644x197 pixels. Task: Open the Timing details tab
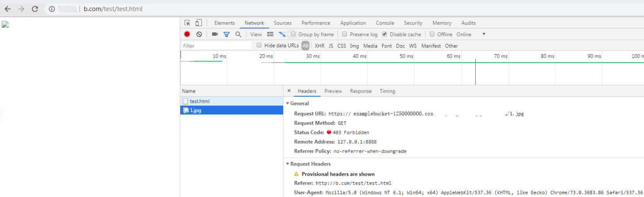tap(387, 91)
